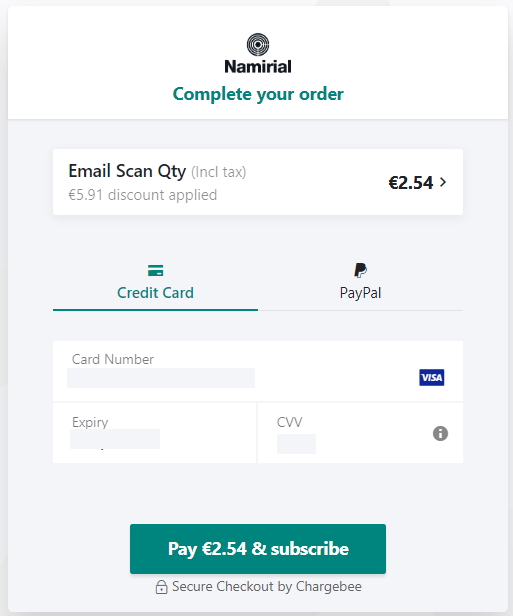This screenshot has height=616, width=513.
Task: Click the Namirial brand name text
Action: tap(258, 66)
